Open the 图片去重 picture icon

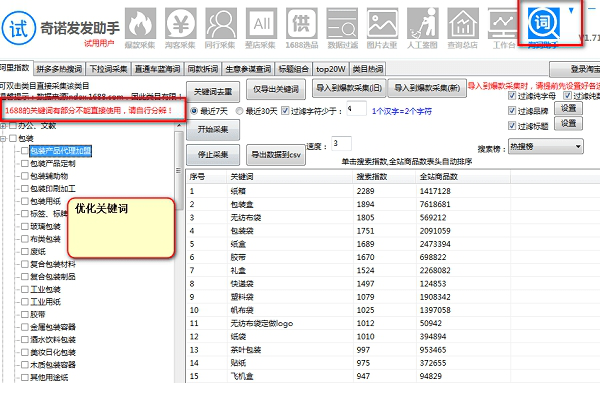coord(382,24)
